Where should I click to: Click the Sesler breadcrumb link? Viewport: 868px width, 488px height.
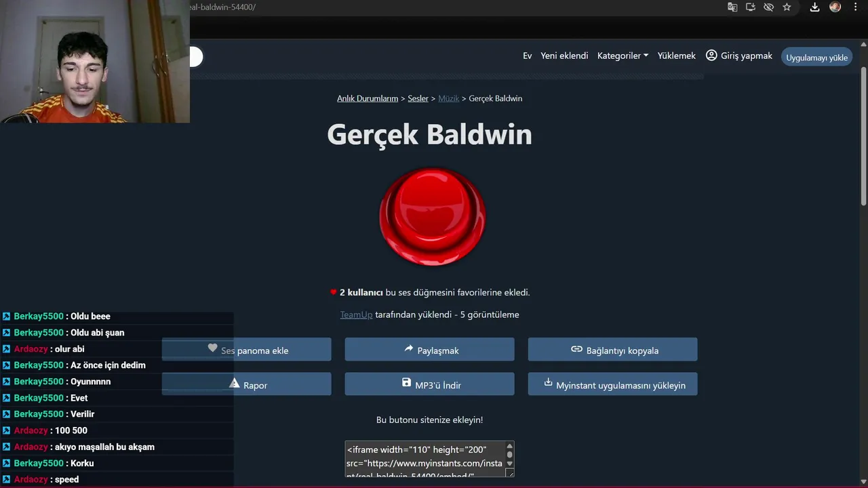(x=418, y=98)
